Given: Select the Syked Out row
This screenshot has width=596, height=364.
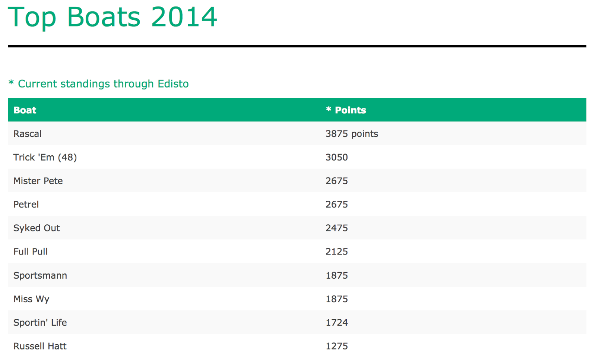Looking at the screenshot, I should pyautogui.click(x=297, y=228).
